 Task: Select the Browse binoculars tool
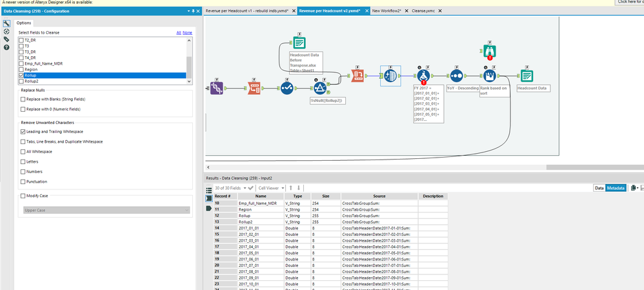[490, 51]
